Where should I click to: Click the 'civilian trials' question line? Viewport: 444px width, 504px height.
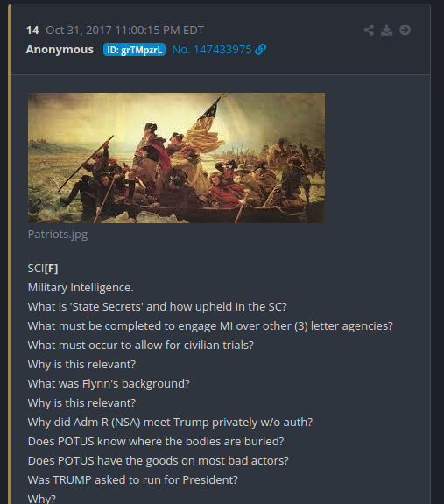point(141,346)
